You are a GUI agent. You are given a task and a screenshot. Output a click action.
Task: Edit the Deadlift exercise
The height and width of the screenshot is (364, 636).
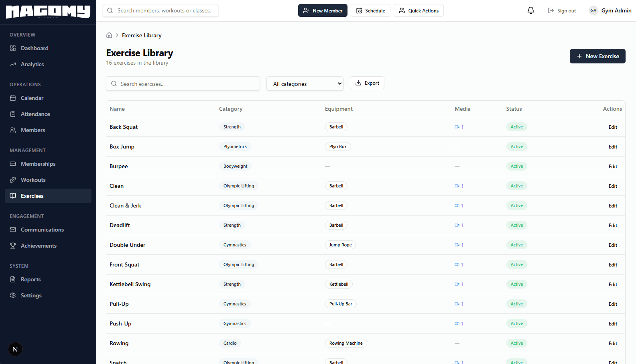pyautogui.click(x=613, y=225)
